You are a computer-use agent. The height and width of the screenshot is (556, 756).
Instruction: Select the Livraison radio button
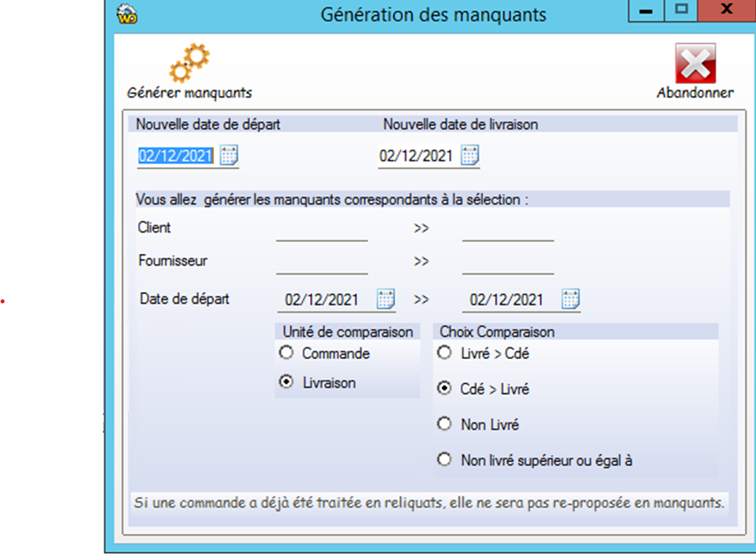[x=286, y=383]
